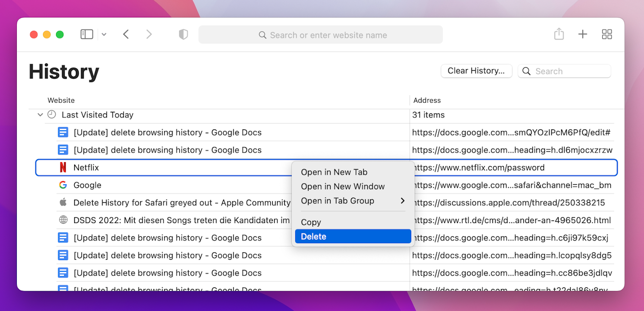Screen dimensions: 644x311
Task: Click the clock icon beside Last Visited Today
Action: click(x=51, y=115)
